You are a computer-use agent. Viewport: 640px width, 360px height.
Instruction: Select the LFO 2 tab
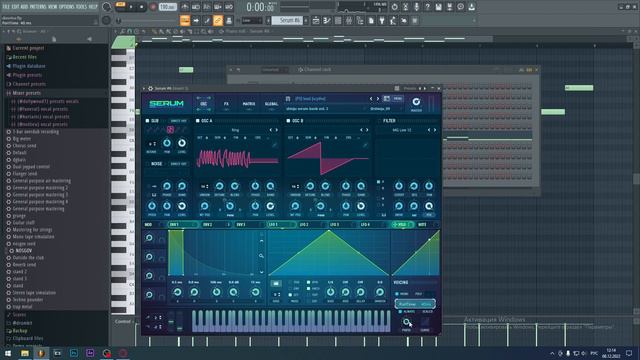pos(312,224)
